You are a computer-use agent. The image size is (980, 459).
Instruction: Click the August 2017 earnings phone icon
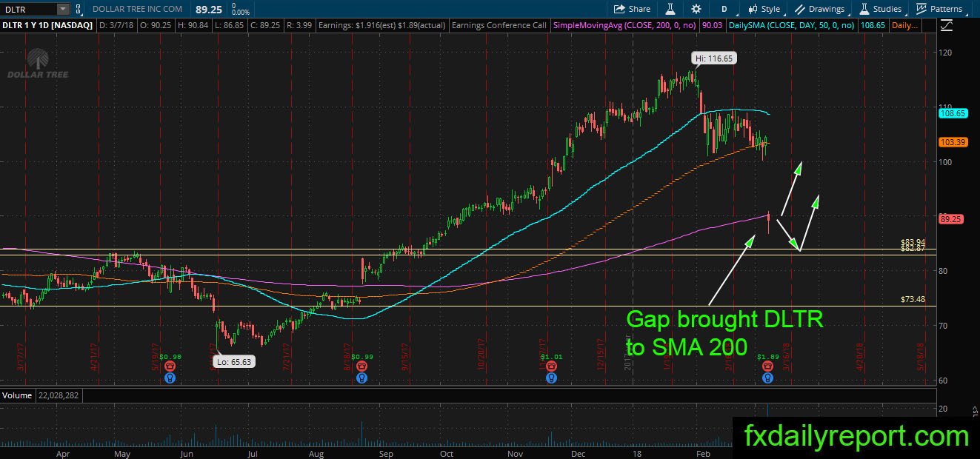pos(361,366)
